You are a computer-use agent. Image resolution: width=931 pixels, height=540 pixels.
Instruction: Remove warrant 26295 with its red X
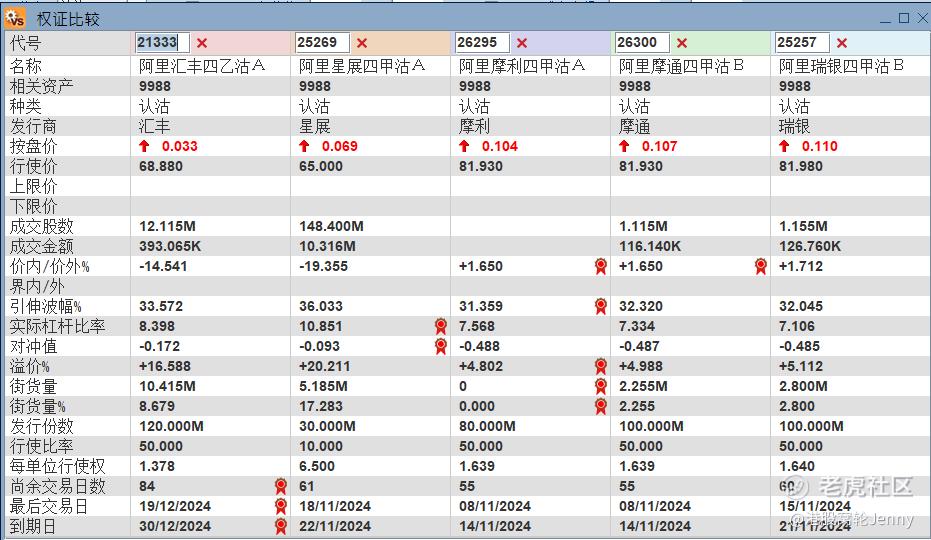[x=522, y=43]
